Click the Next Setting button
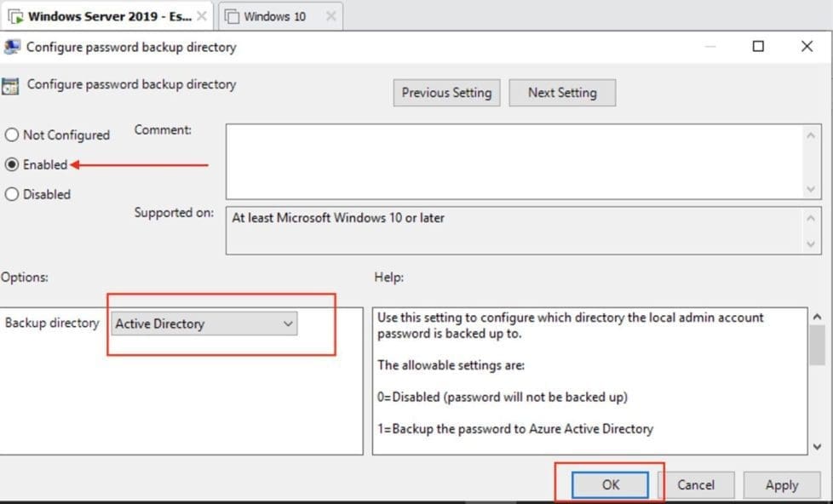 coord(562,92)
